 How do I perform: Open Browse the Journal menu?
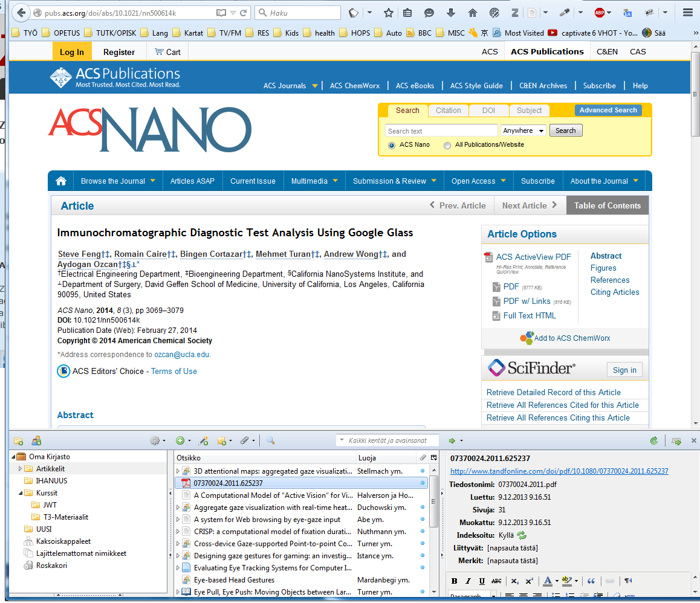click(x=118, y=181)
